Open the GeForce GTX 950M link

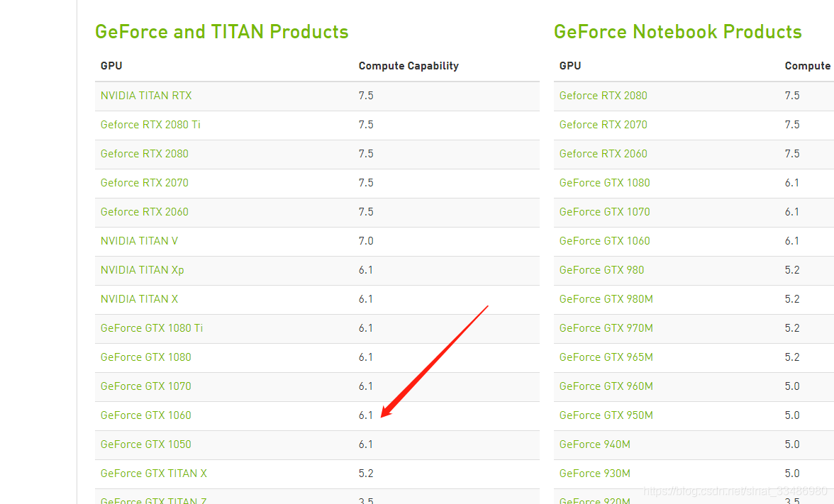[x=606, y=415]
